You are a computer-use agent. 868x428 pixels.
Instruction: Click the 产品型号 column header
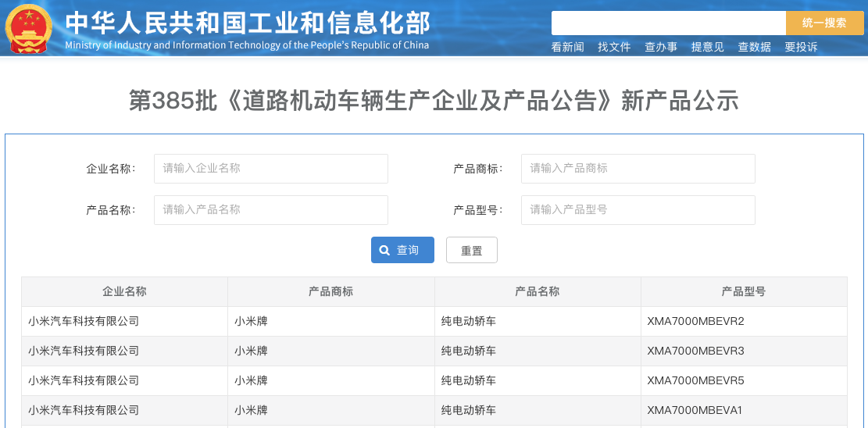[x=743, y=291]
